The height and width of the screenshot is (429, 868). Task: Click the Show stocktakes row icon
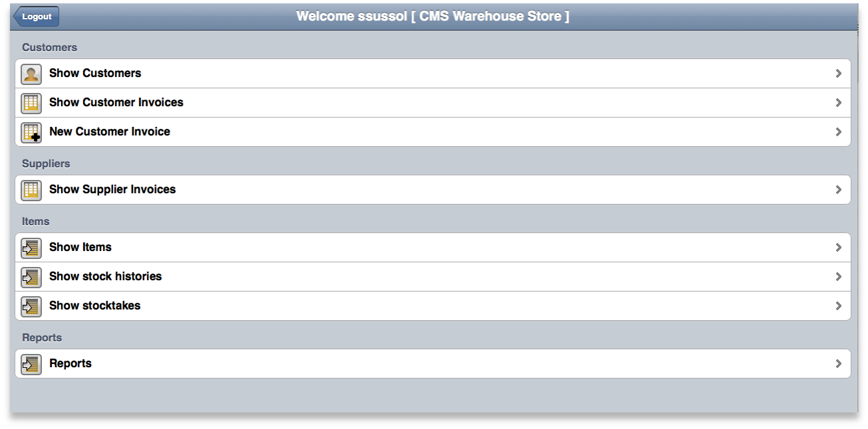pos(31,306)
